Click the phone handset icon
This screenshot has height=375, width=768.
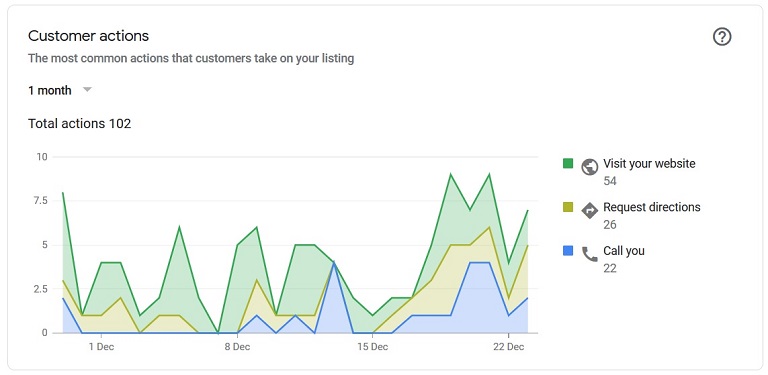coord(590,254)
